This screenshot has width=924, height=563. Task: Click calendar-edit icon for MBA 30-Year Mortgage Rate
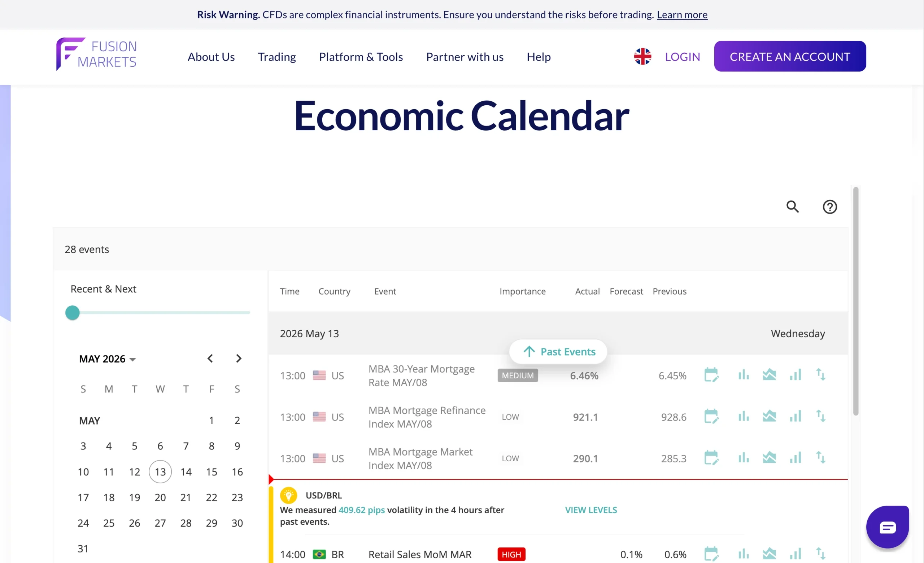tap(711, 375)
